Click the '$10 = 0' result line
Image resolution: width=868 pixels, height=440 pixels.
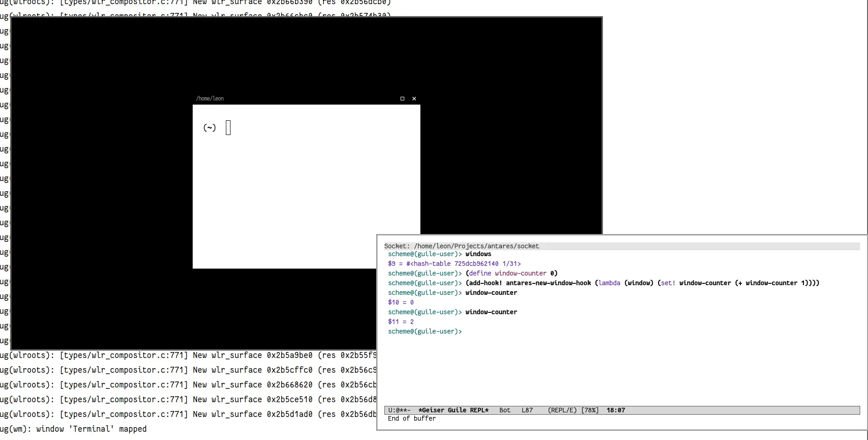401,302
